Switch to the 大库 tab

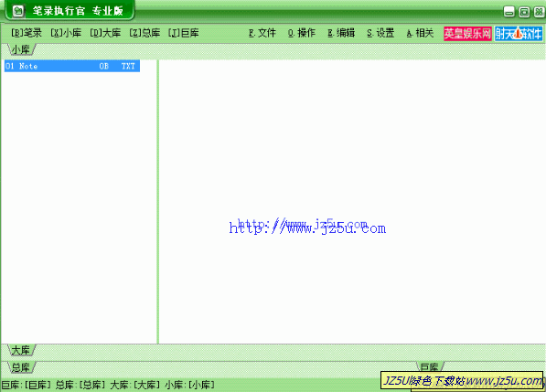point(21,350)
